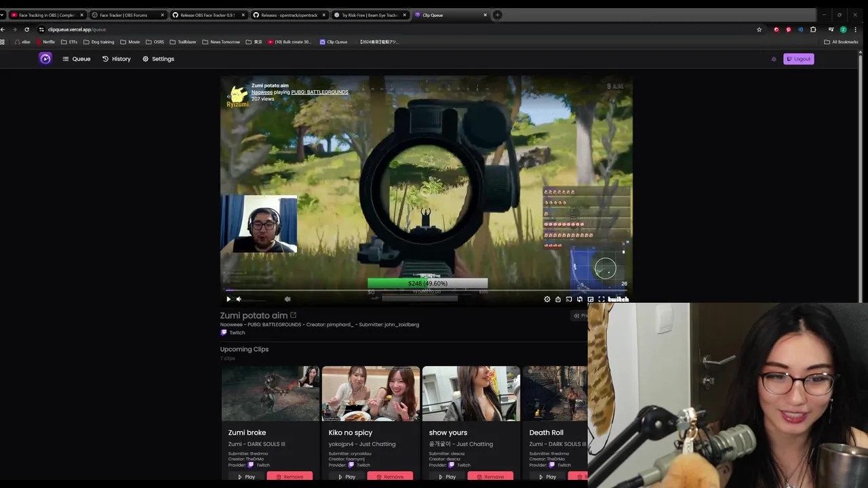Screen dimensions: 868x488
Task: Click the PUBG: BATTLEGROUNDS game link
Action: (319, 92)
